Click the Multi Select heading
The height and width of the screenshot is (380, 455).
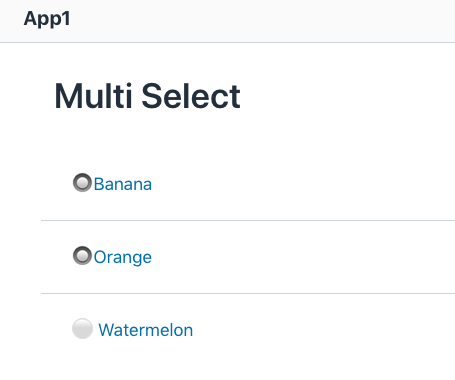tap(147, 96)
